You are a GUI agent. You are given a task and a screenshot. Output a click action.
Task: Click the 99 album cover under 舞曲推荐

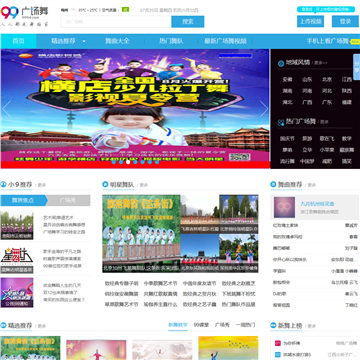pyautogui.click(x=284, y=207)
